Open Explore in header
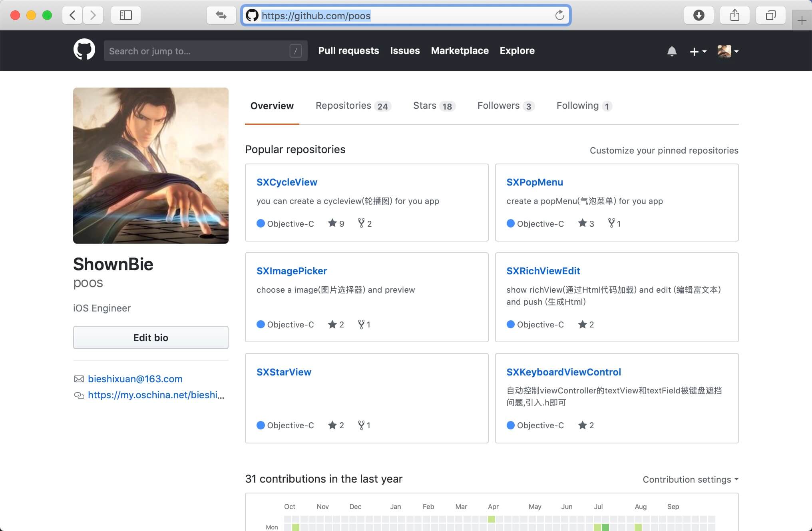The width and height of the screenshot is (812, 531). pos(517,51)
